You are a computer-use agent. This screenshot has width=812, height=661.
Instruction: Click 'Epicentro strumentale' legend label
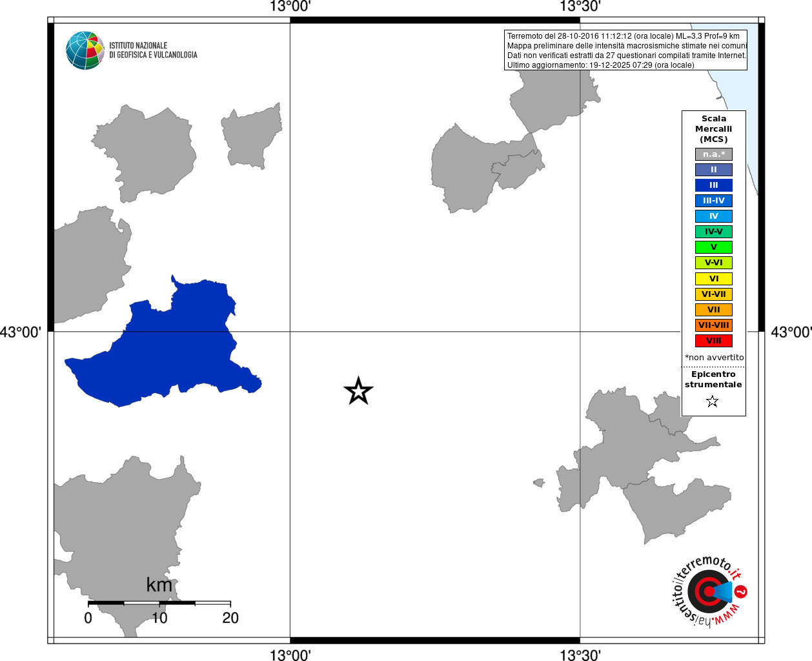tap(713, 380)
